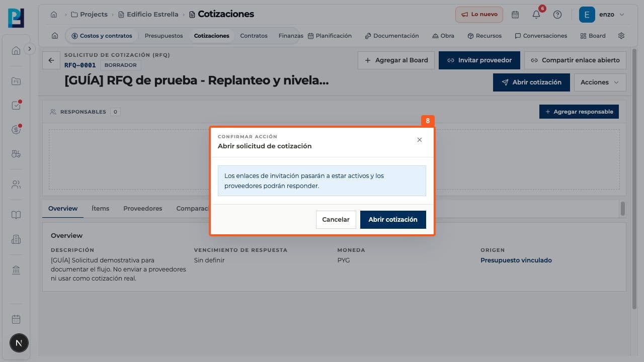Open the bank institution icon in sidebar
644x362 pixels.
[x=16, y=270]
